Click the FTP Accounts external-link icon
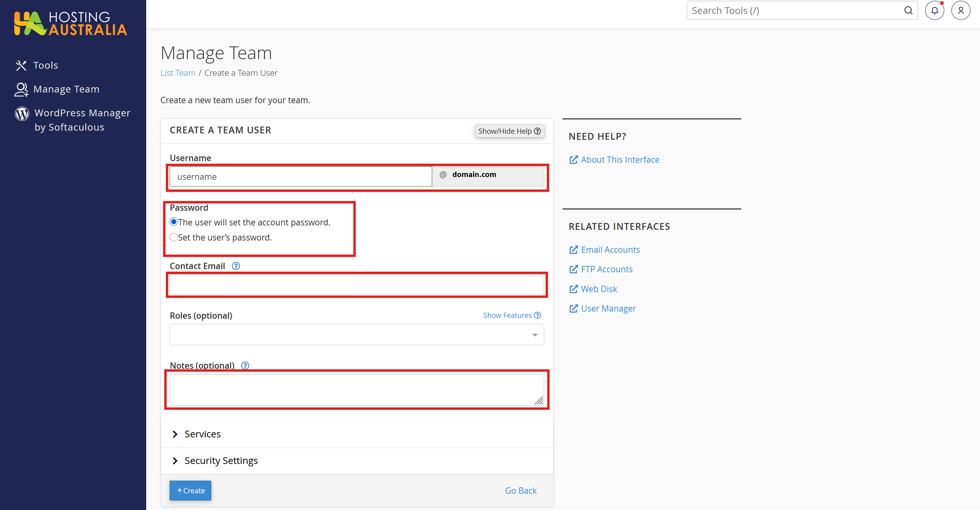The image size is (980, 510). pos(574,269)
